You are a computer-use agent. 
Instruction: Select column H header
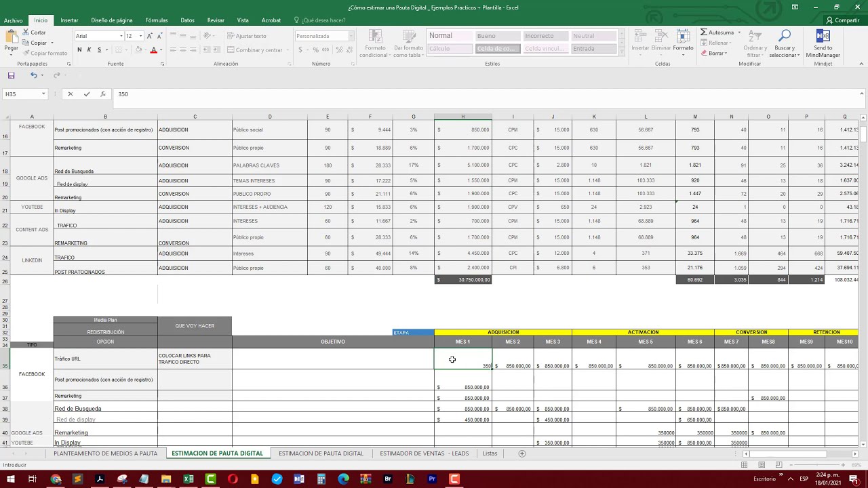coord(463,117)
